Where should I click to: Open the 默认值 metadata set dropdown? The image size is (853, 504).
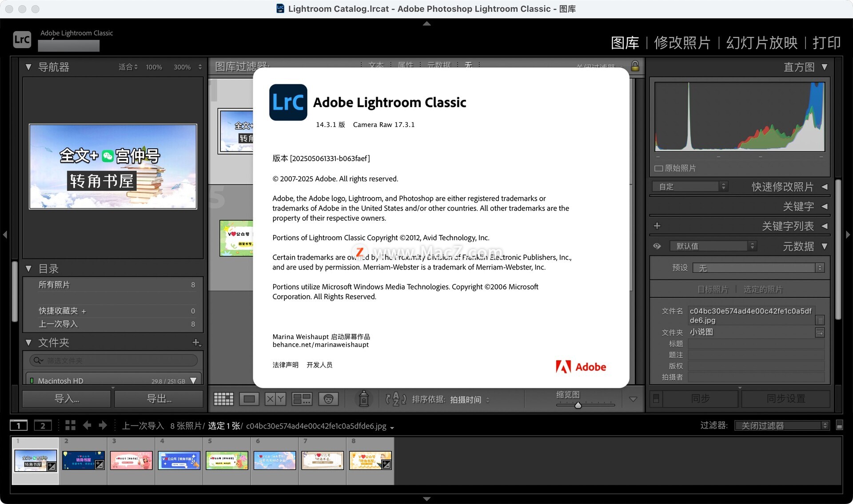pos(713,246)
